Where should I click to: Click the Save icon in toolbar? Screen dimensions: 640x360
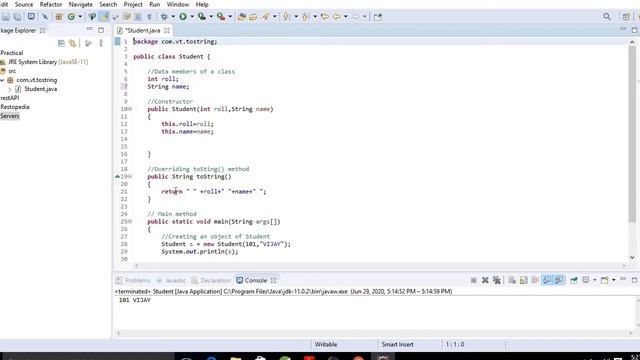6,17
